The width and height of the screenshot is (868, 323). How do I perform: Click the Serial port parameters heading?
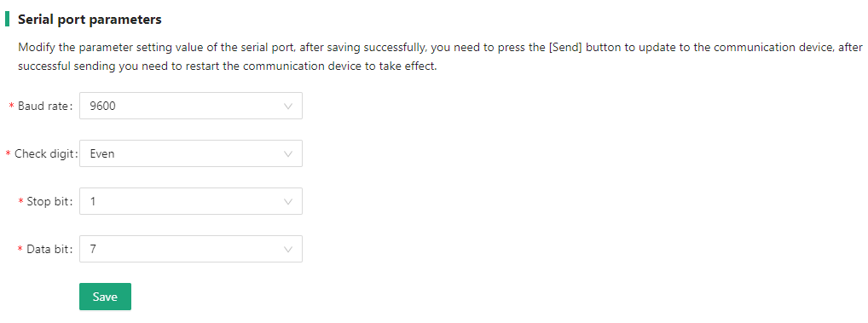[x=90, y=20]
